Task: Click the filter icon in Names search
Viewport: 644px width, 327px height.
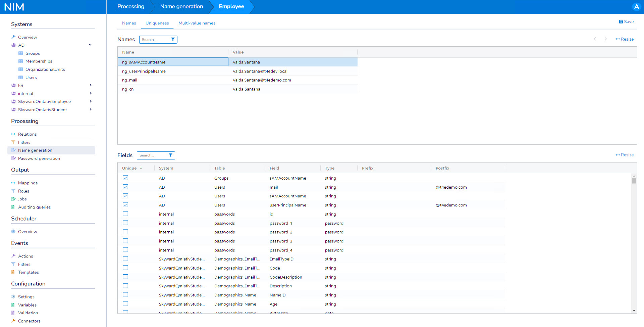Action: click(x=173, y=40)
